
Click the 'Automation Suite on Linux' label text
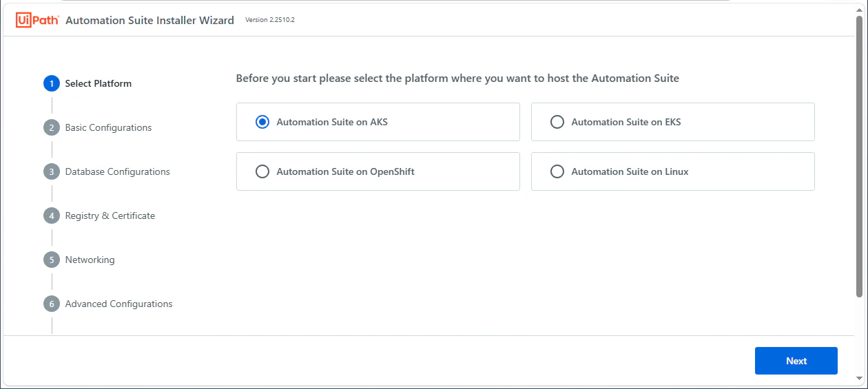click(630, 171)
